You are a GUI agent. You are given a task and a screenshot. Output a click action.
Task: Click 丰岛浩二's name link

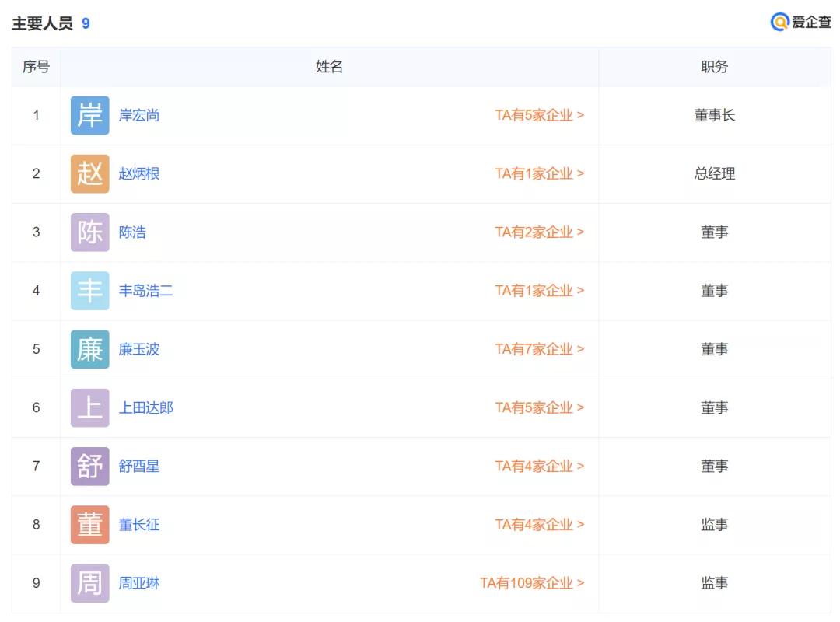coord(147,290)
